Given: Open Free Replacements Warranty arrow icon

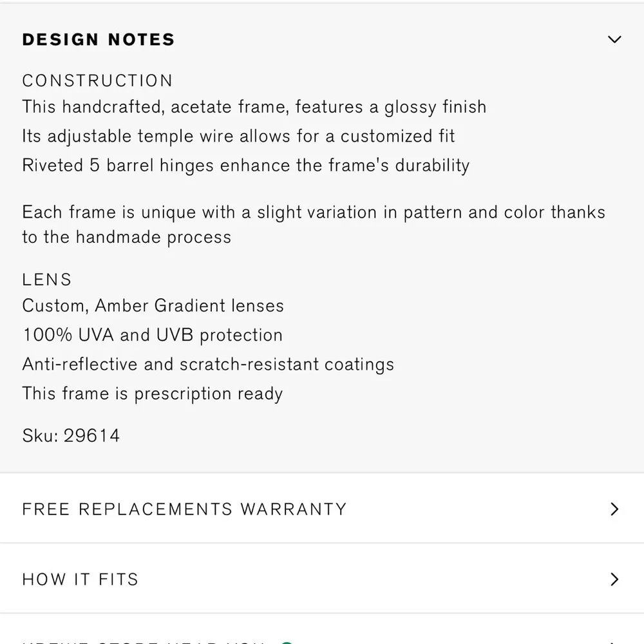Looking at the screenshot, I should pos(614,509).
